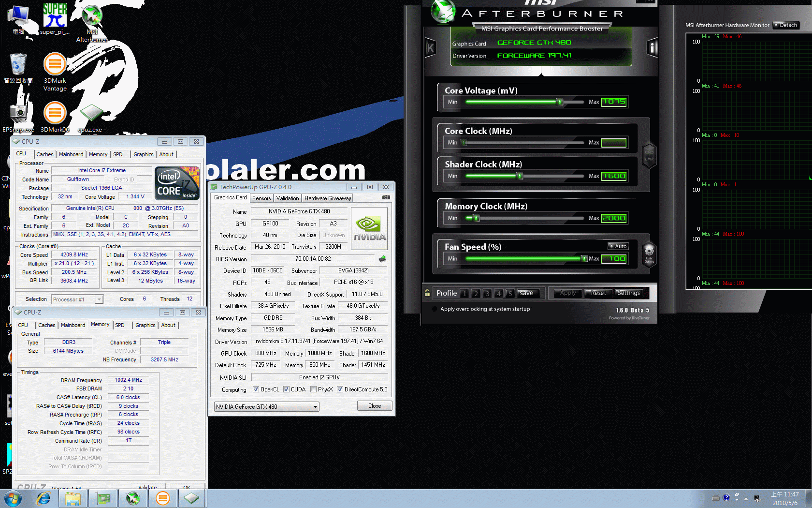Select Afterburner profile slot 1
Viewport: 812px width, 508px height.
pyautogui.click(x=464, y=293)
